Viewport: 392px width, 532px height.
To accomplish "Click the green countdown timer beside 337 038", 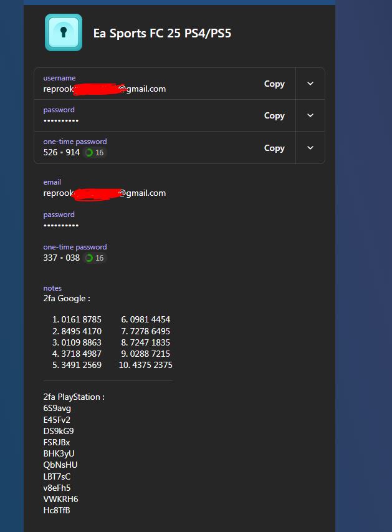I will click(89, 258).
